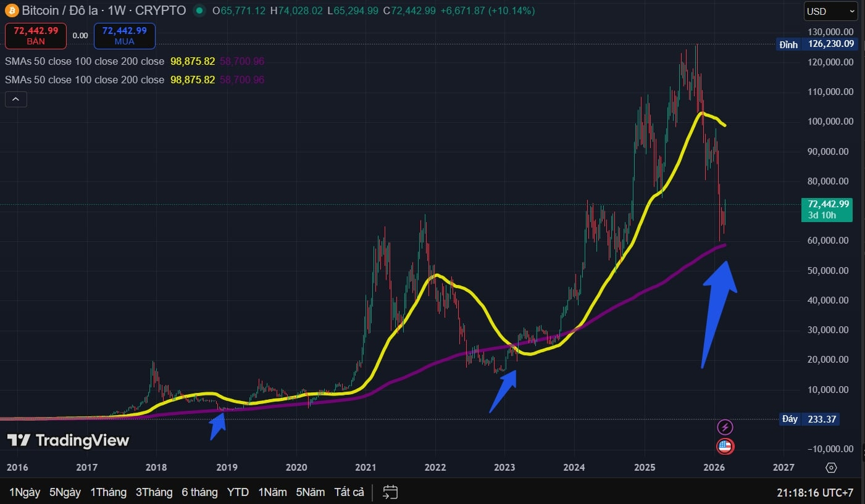Click the purple SMA value 58,700.96 in second row
Viewport: 865px width, 504px height.
[x=242, y=80]
